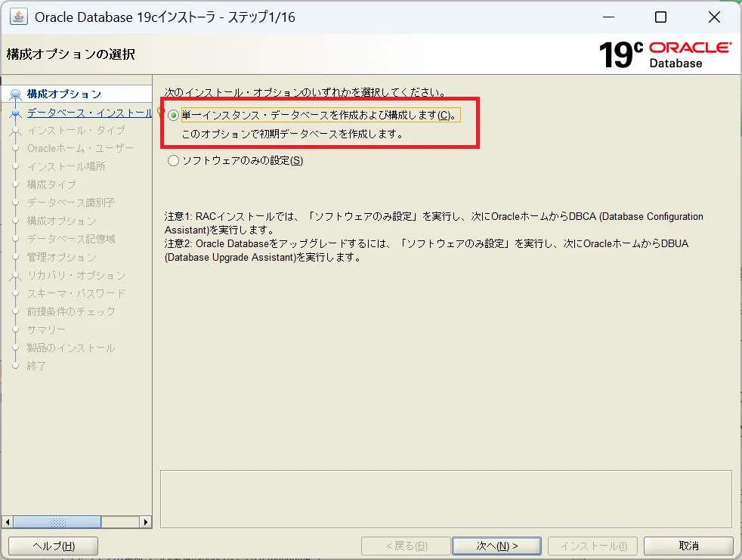Click the 構成タイプ step label

click(51, 184)
